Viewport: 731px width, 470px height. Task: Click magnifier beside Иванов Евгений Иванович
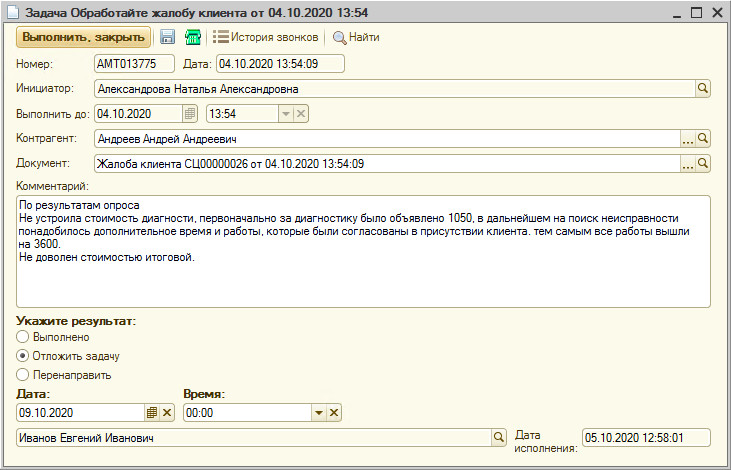pos(498,438)
